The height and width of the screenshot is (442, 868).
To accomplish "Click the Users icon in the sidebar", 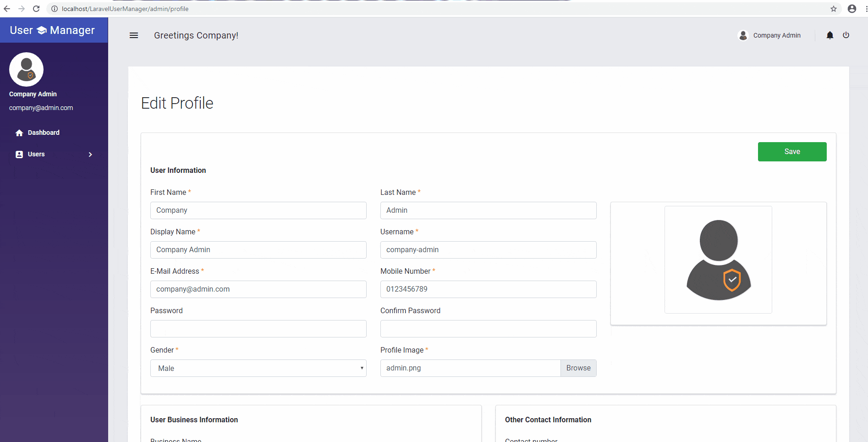I will tap(19, 154).
